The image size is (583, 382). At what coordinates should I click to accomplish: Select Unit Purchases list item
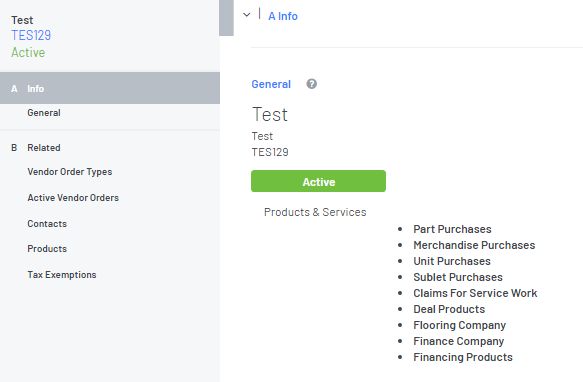coord(452,261)
